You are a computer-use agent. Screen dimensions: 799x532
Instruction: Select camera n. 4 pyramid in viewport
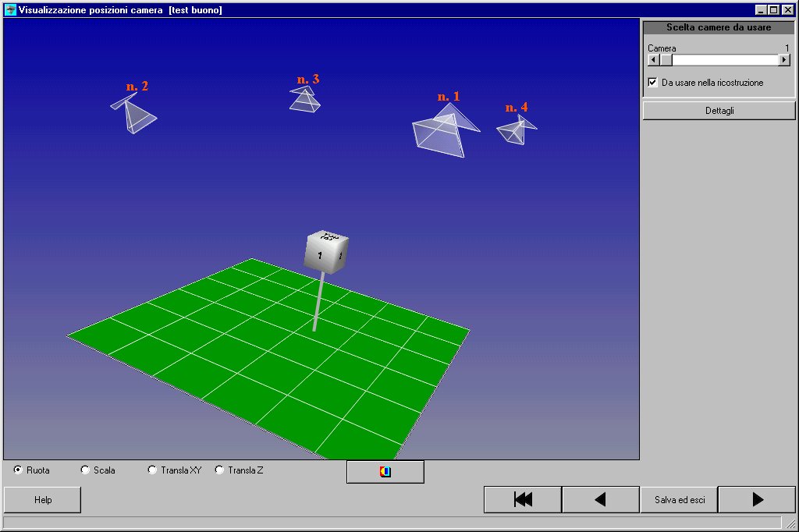pyautogui.click(x=515, y=130)
